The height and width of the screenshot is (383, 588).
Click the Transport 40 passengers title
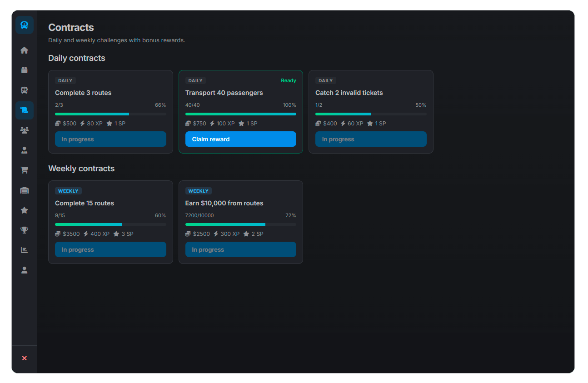[224, 93]
